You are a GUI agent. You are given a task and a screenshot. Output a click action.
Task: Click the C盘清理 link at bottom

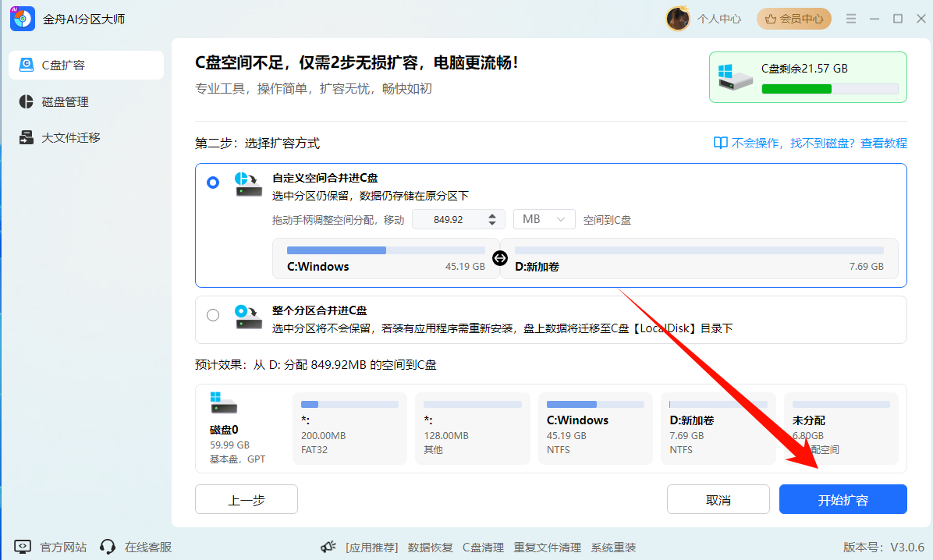click(483, 547)
